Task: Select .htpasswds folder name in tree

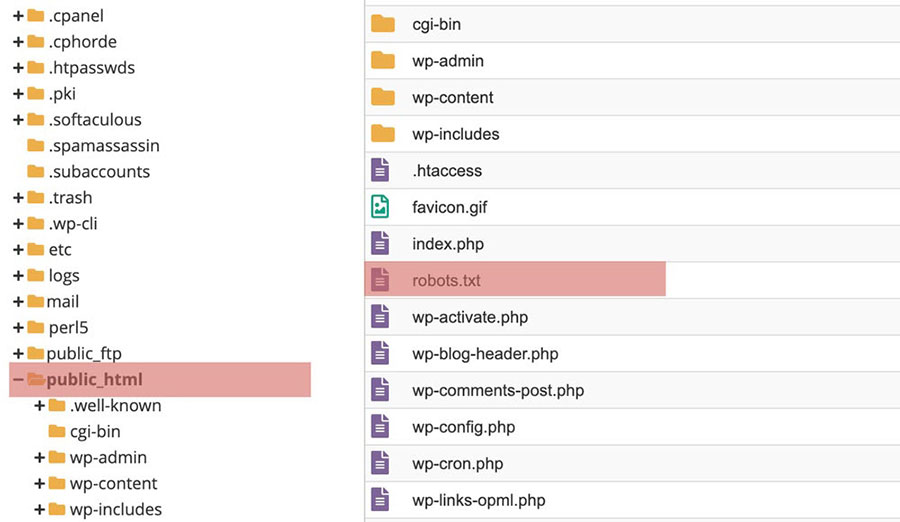Action: coord(92,68)
